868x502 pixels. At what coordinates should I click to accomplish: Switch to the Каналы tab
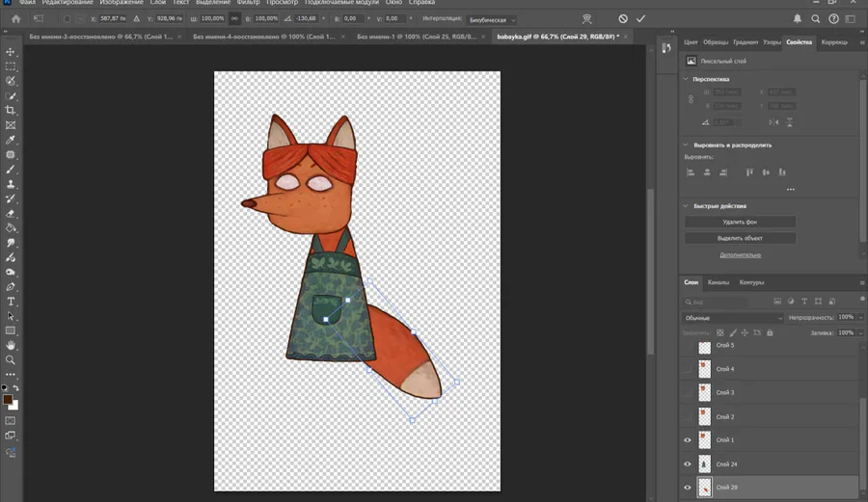pyautogui.click(x=719, y=282)
